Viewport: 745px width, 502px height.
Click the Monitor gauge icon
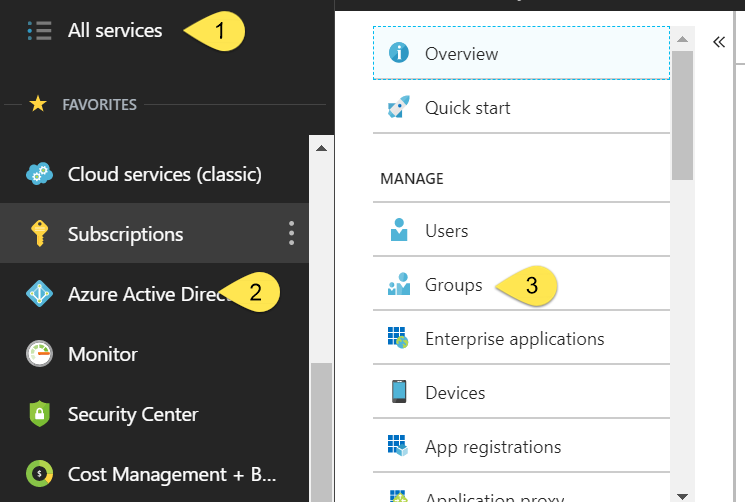[39, 354]
